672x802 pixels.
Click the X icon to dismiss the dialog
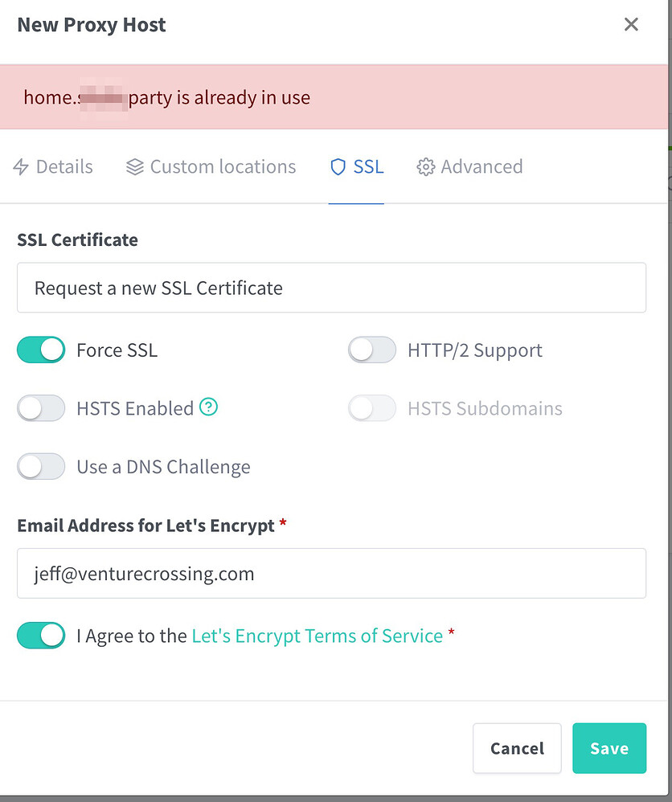[x=631, y=24]
